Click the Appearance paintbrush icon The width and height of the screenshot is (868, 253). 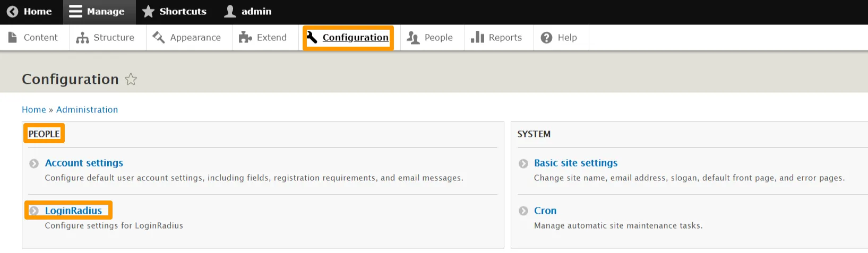[x=159, y=37]
